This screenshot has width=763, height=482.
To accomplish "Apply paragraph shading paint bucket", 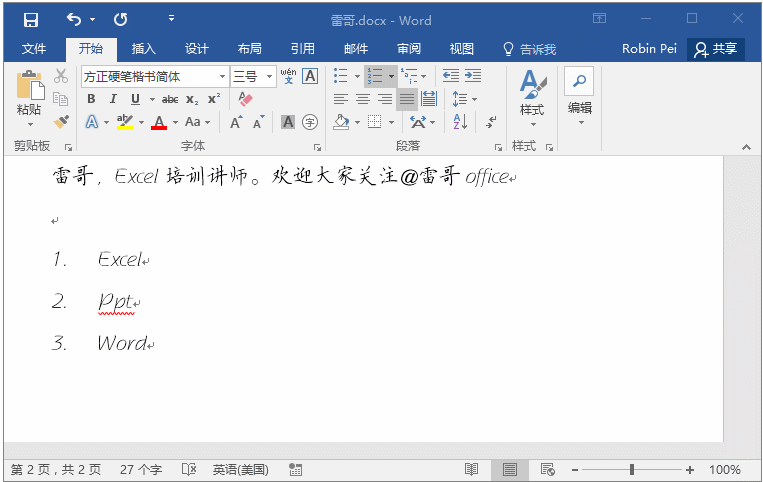I will point(341,122).
